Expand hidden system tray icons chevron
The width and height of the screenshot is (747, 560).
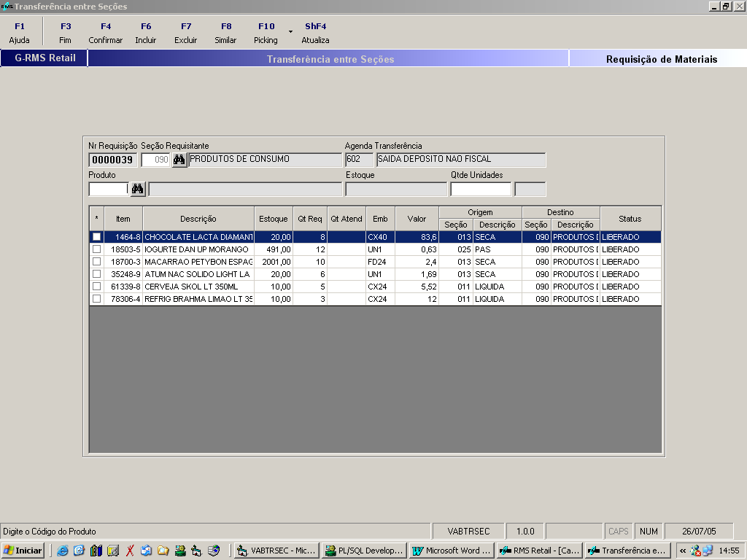683,551
